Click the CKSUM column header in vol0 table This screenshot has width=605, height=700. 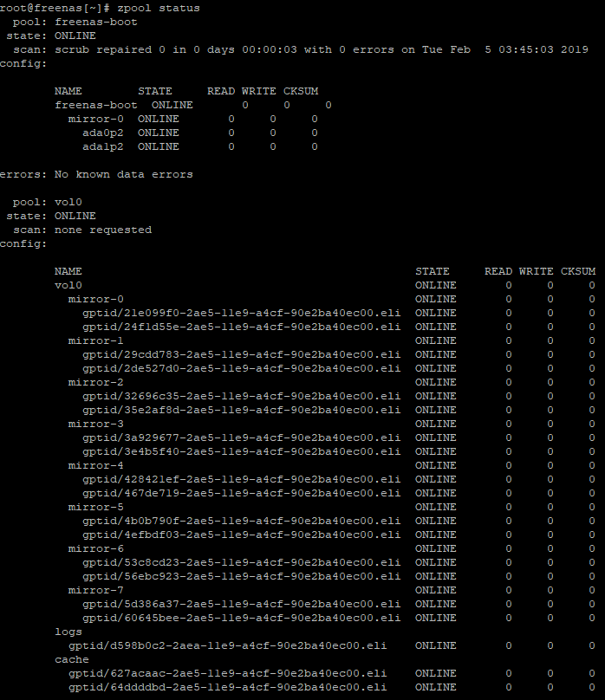point(578,271)
